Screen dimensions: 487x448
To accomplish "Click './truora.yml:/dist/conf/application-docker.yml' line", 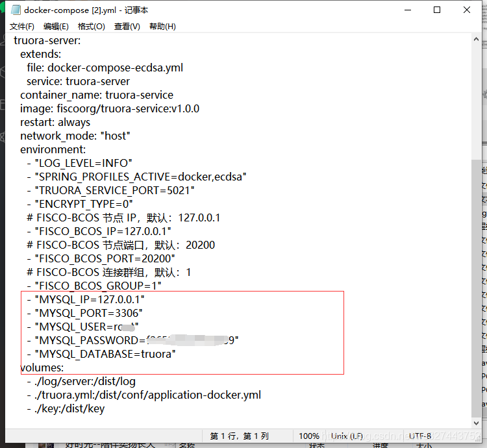I will point(144,395).
